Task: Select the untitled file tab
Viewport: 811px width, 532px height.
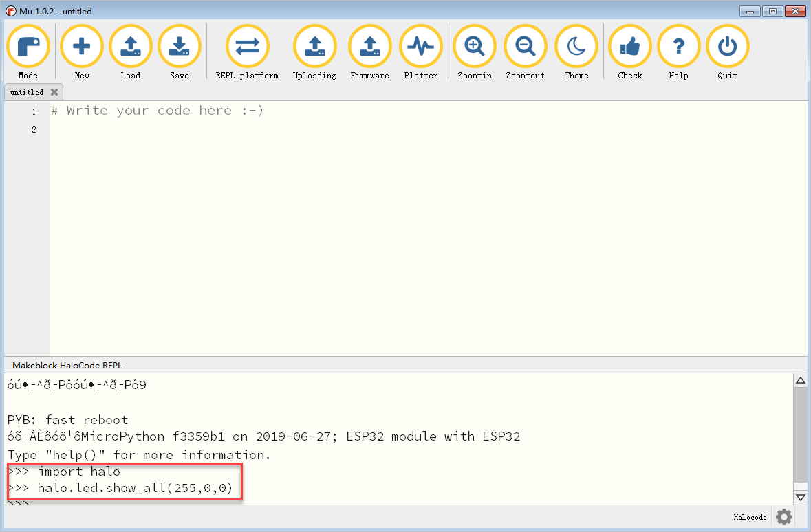Action: pos(27,92)
